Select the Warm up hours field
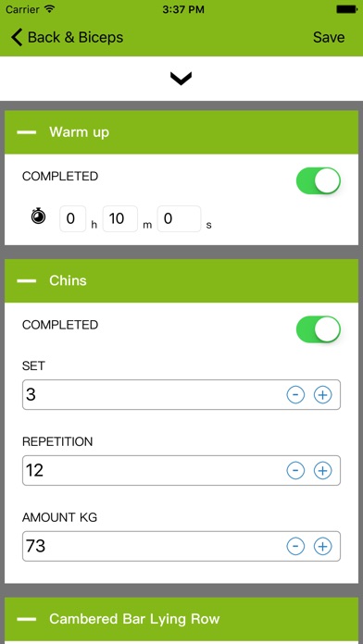363x644 pixels. (x=73, y=219)
